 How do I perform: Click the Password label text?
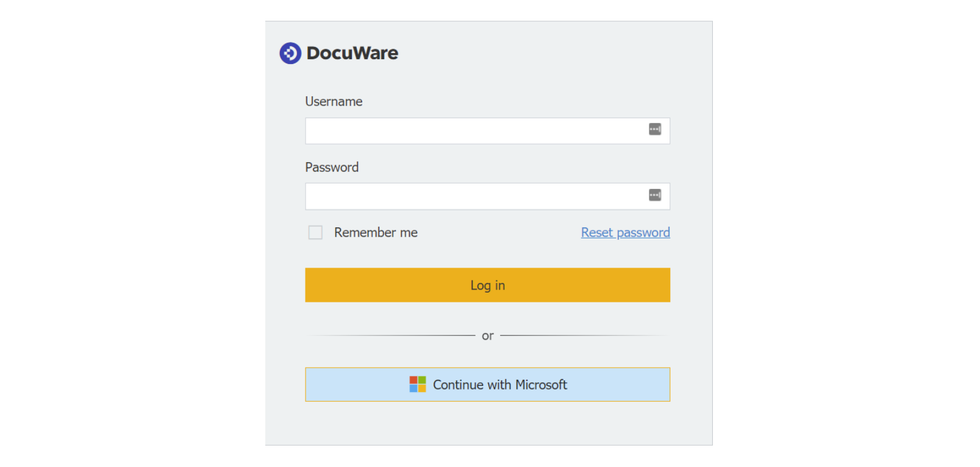pyautogui.click(x=332, y=167)
